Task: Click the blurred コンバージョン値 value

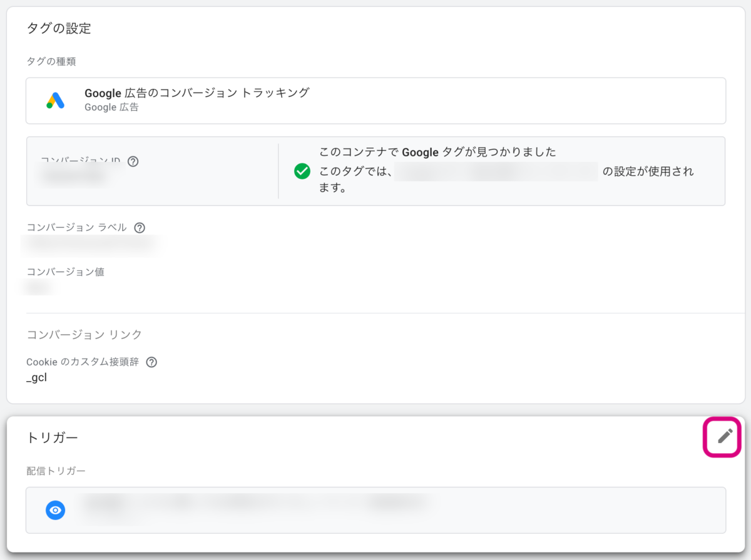Action: click(x=38, y=288)
